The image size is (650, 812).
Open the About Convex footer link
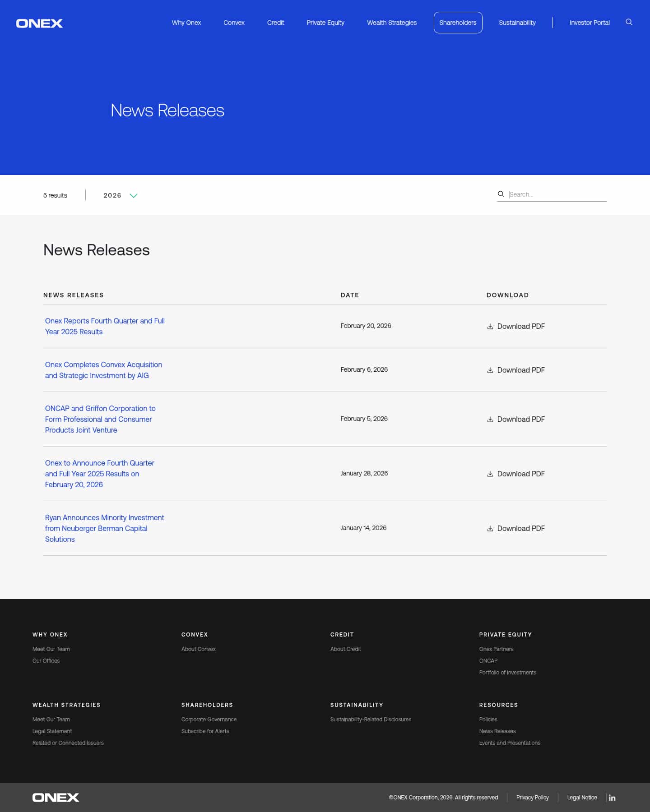pyautogui.click(x=199, y=649)
